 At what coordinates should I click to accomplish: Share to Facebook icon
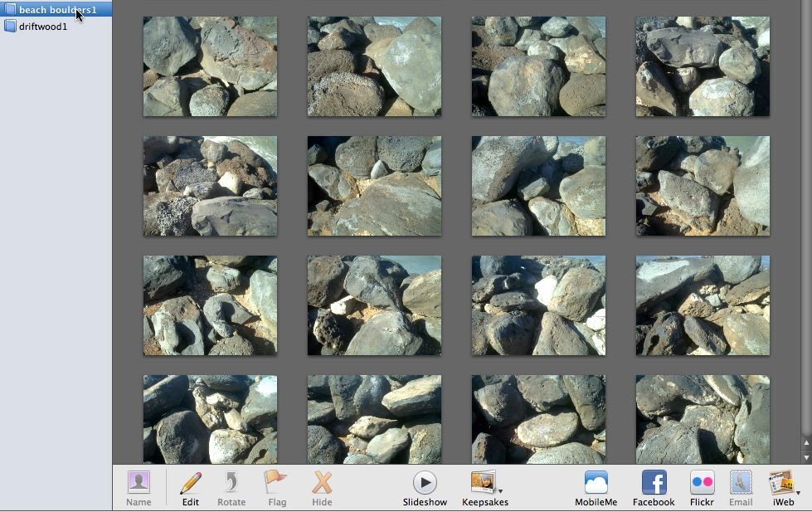[x=654, y=482]
